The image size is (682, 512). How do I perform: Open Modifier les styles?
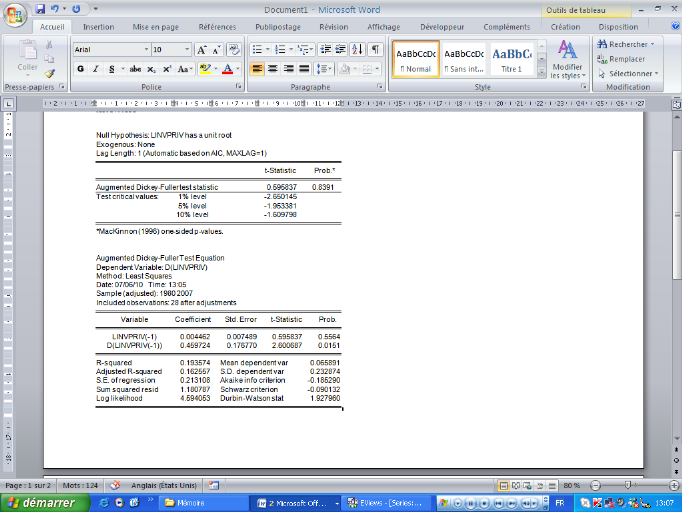point(567,58)
